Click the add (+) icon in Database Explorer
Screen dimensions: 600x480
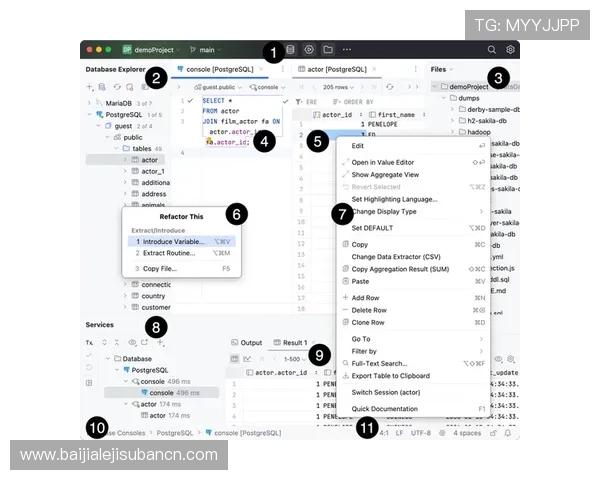point(90,88)
